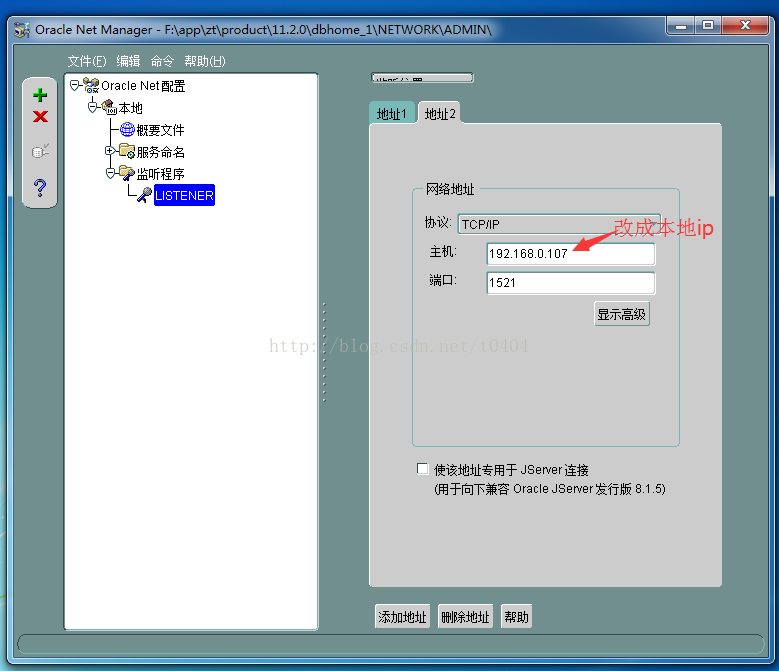Click the Oracle Net configuration root icon
The height and width of the screenshot is (671, 779).
tap(91, 85)
